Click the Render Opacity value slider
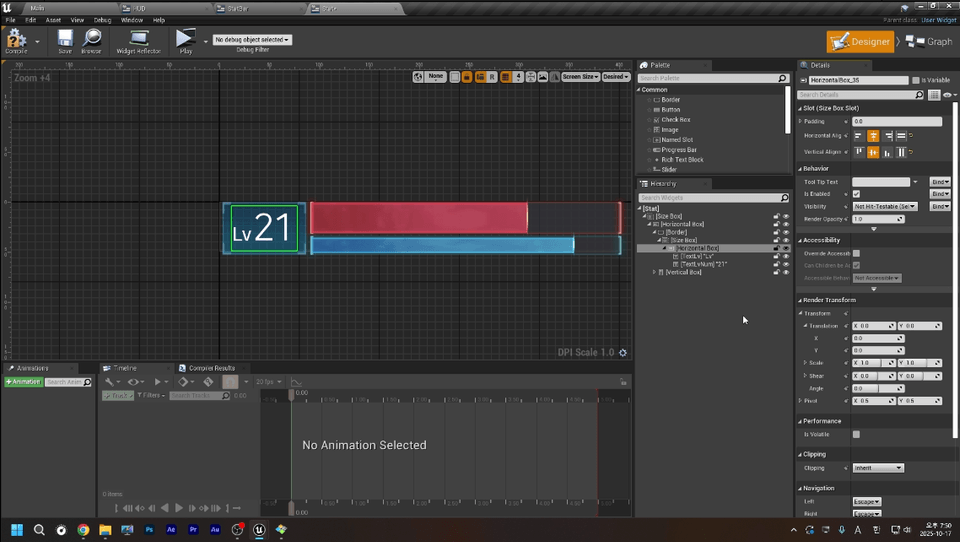The height and width of the screenshot is (542, 960). pos(877,219)
